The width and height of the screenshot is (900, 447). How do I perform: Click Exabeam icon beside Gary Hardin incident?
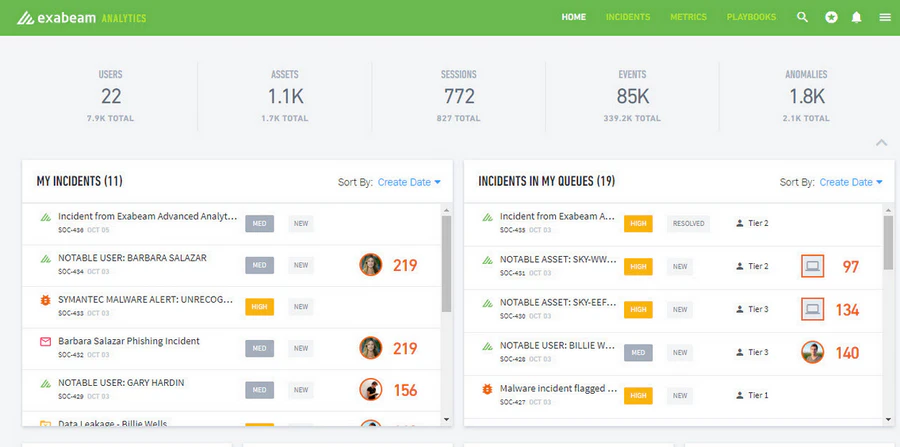click(x=45, y=384)
